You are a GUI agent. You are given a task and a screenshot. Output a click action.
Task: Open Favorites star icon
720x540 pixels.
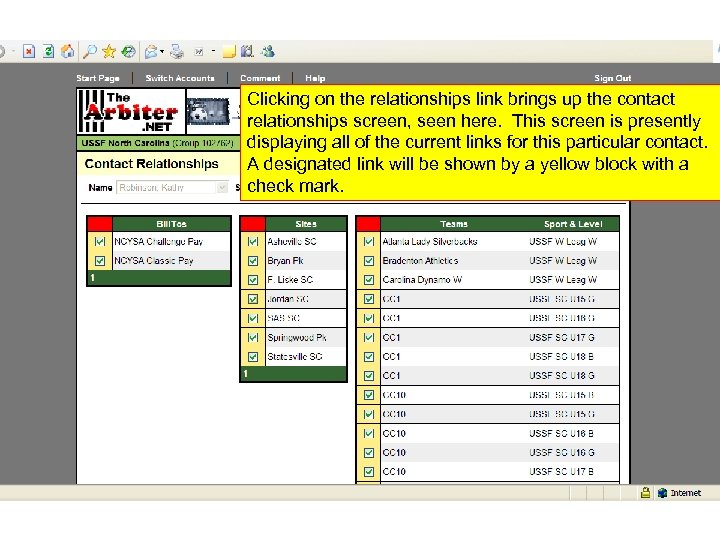pos(109,51)
